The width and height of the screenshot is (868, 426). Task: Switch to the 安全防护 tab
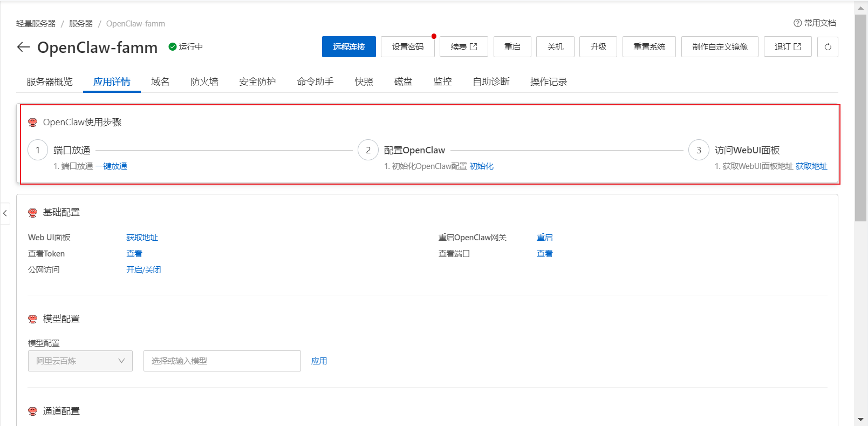click(257, 82)
